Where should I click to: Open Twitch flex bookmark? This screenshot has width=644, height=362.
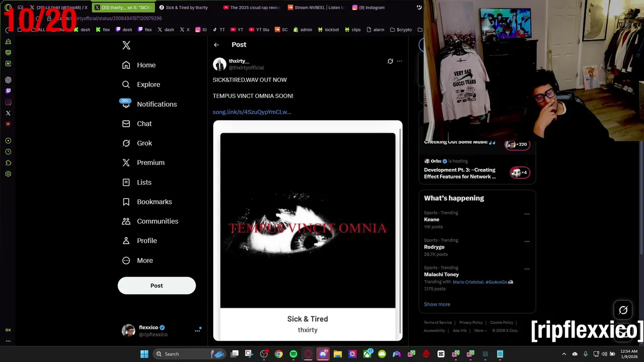(x=144, y=30)
